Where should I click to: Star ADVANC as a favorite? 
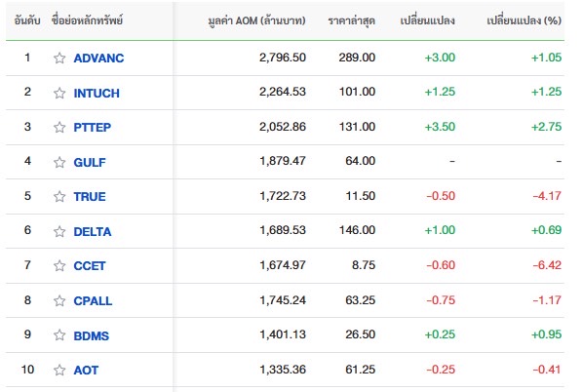(x=59, y=58)
